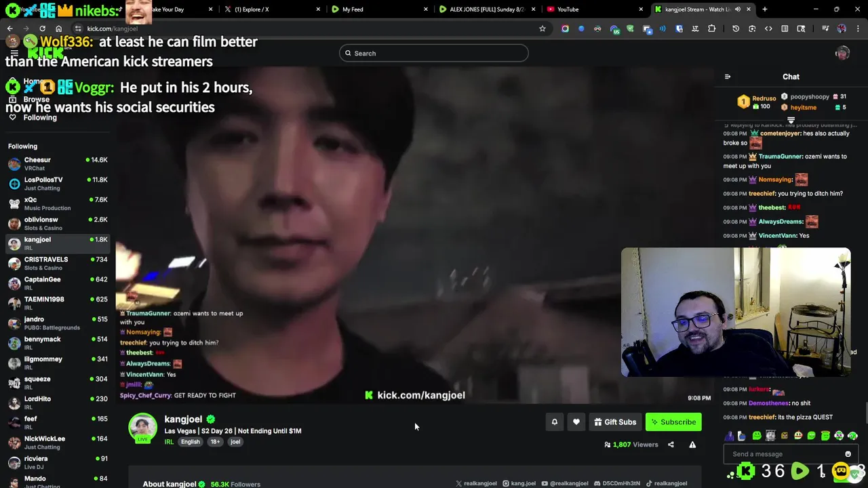The image size is (868, 488).
Task: Open TAEMIN1998 channel in sidebar
Action: coord(58,304)
